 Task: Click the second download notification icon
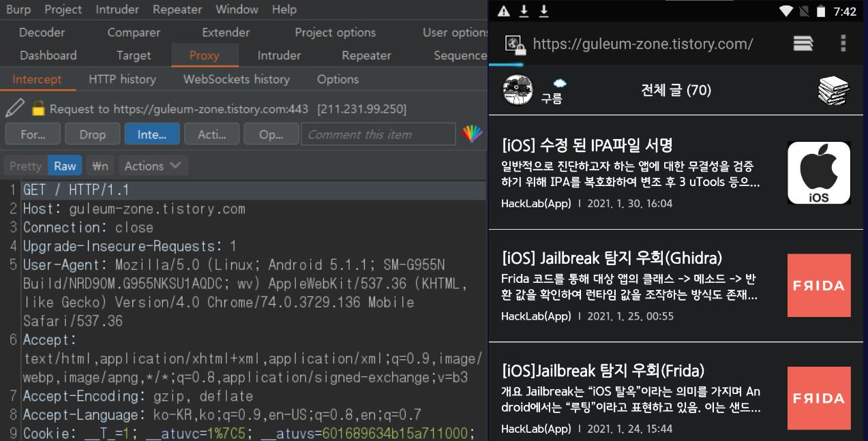pos(544,11)
